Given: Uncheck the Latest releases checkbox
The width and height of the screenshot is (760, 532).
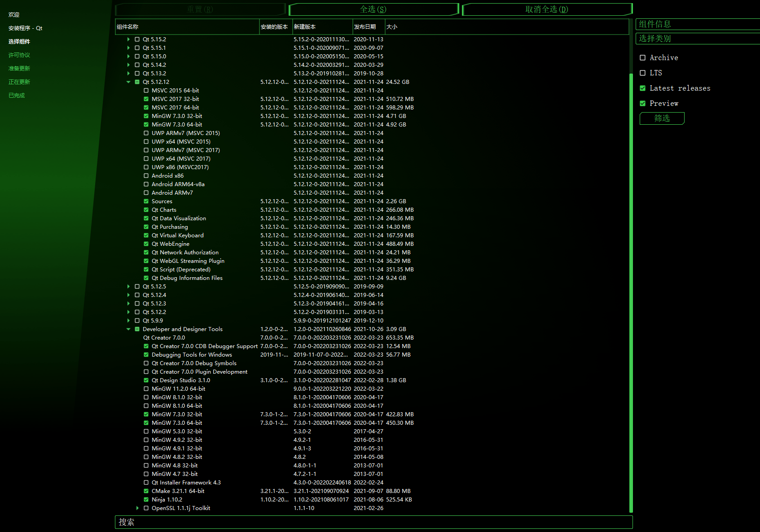Looking at the screenshot, I should 642,88.
